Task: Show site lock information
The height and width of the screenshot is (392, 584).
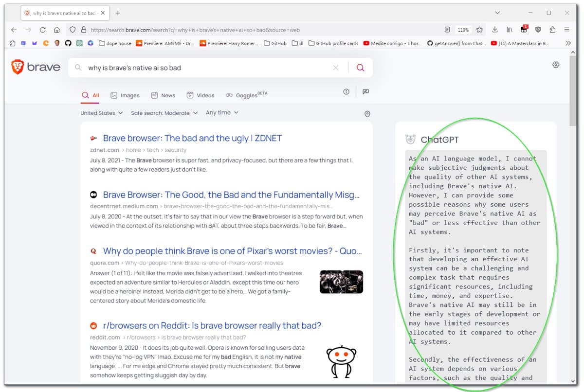Action: pos(84,30)
